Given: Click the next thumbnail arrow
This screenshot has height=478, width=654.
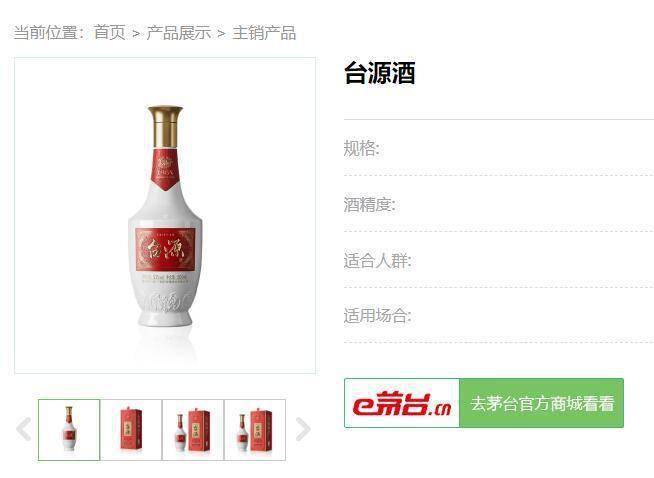Looking at the screenshot, I should (303, 429).
